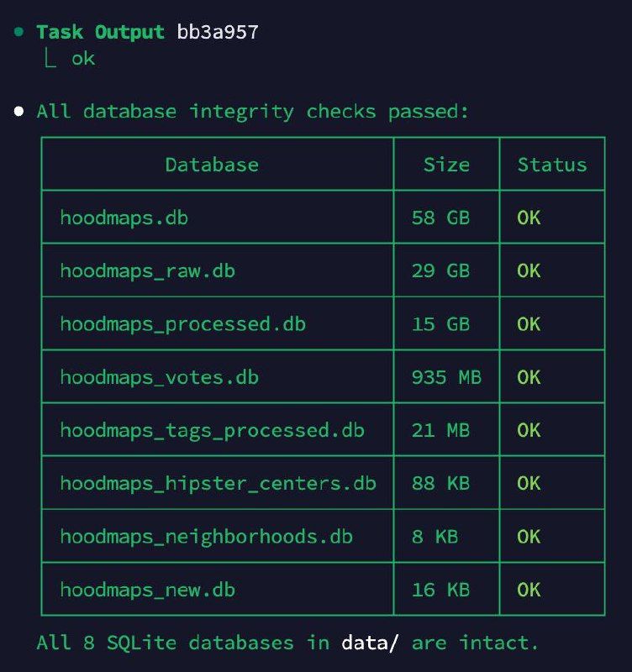Click hoodmaps_new.db entry
Viewport: 632px width, 672px height.
(148, 590)
